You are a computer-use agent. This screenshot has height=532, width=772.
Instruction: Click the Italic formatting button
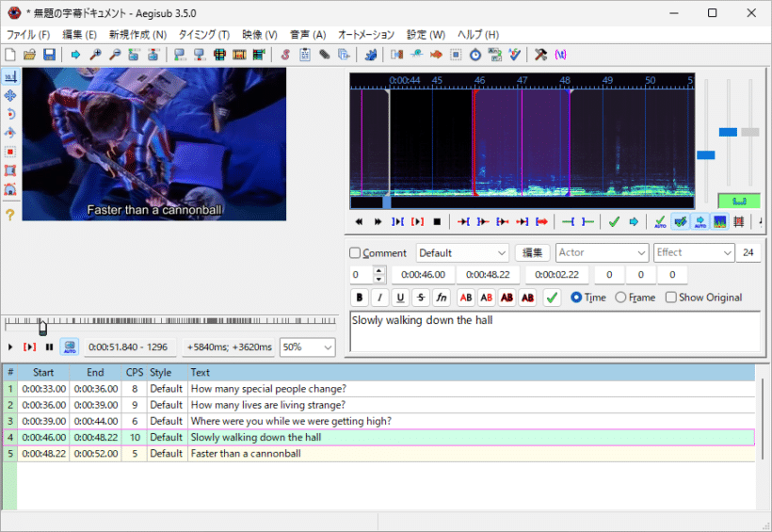[379, 298]
